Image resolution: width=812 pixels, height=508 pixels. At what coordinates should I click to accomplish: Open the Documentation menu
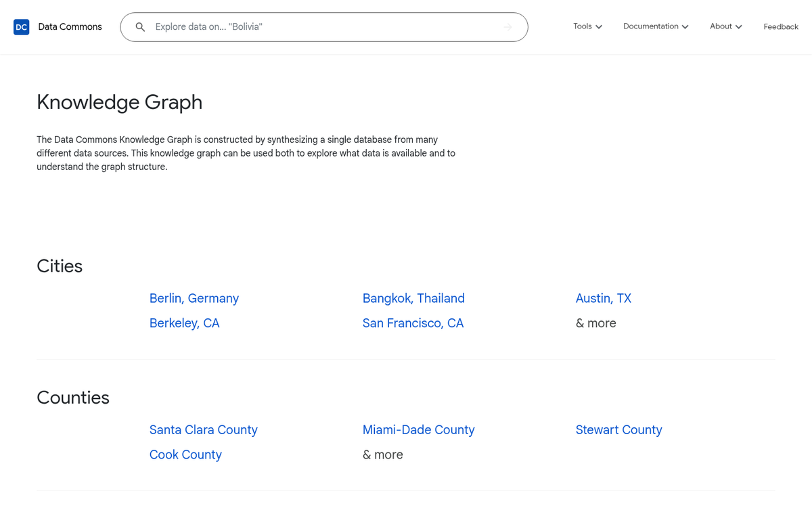[656, 26]
